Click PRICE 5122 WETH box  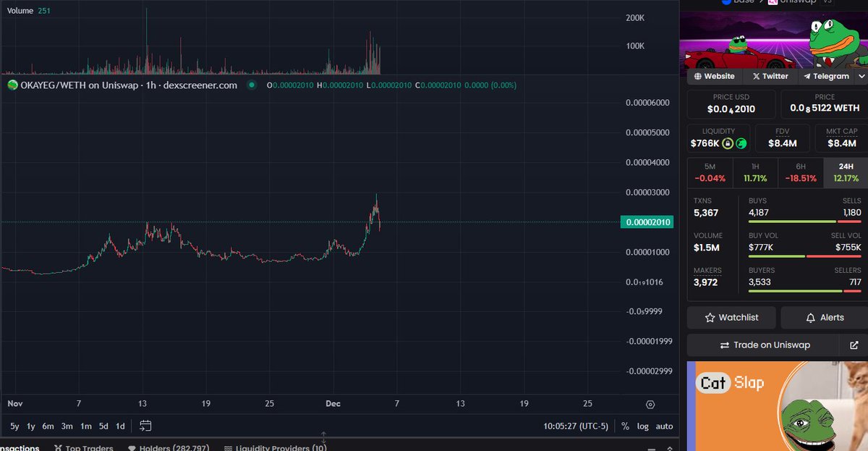click(x=825, y=104)
